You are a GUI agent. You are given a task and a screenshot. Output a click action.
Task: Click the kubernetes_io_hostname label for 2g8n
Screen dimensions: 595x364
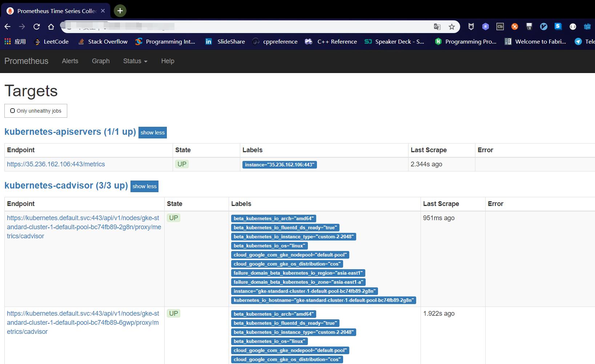pyautogui.click(x=323, y=300)
